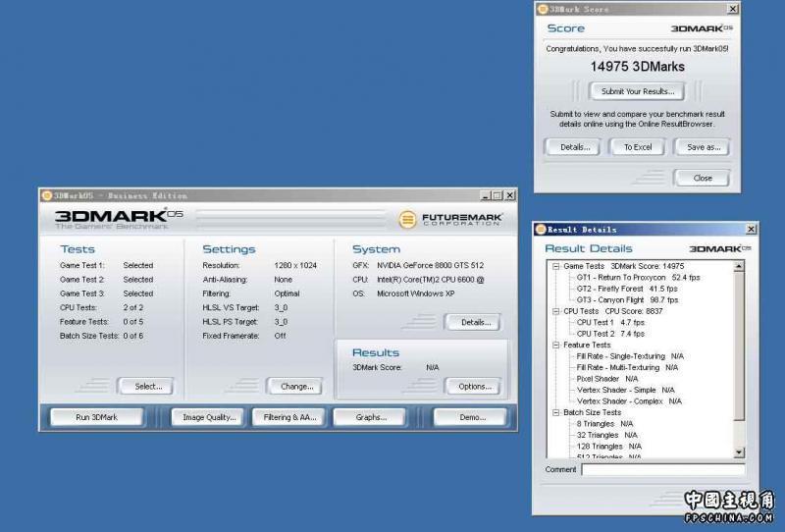Click the Result Details scrollbar up arrow
785x532 pixels.
[x=739, y=267]
